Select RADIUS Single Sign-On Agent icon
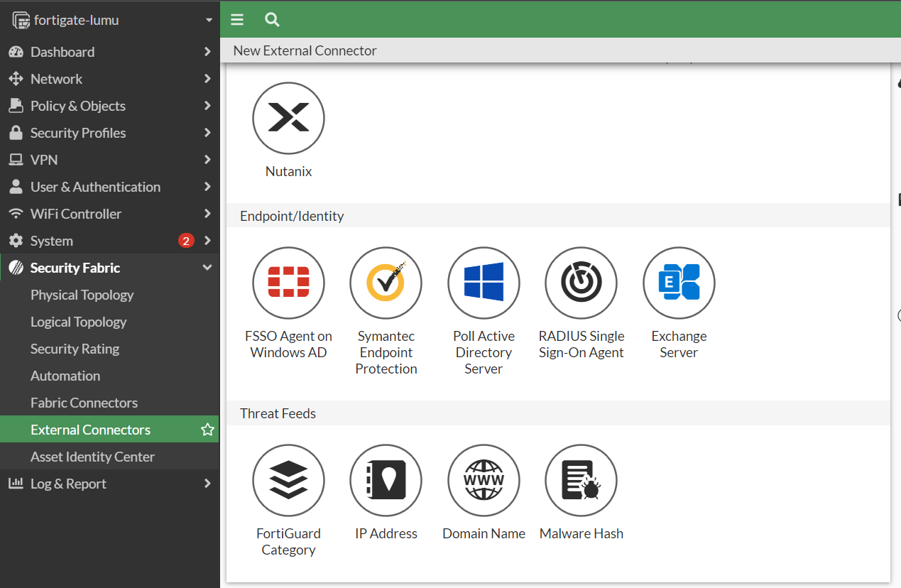The width and height of the screenshot is (901, 588). (x=581, y=283)
